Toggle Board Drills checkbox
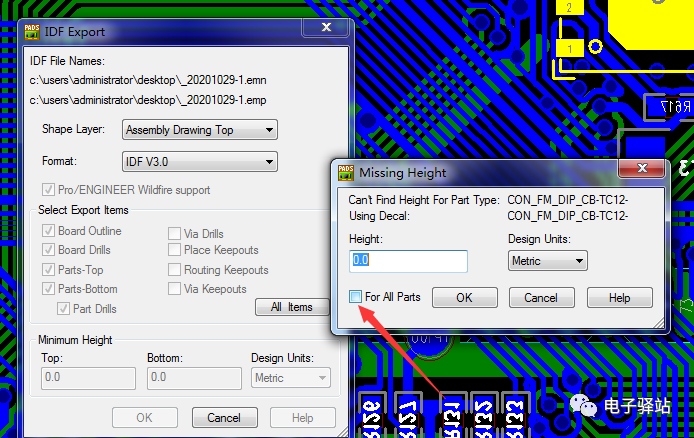The width and height of the screenshot is (694, 438). [x=48, y=250]
